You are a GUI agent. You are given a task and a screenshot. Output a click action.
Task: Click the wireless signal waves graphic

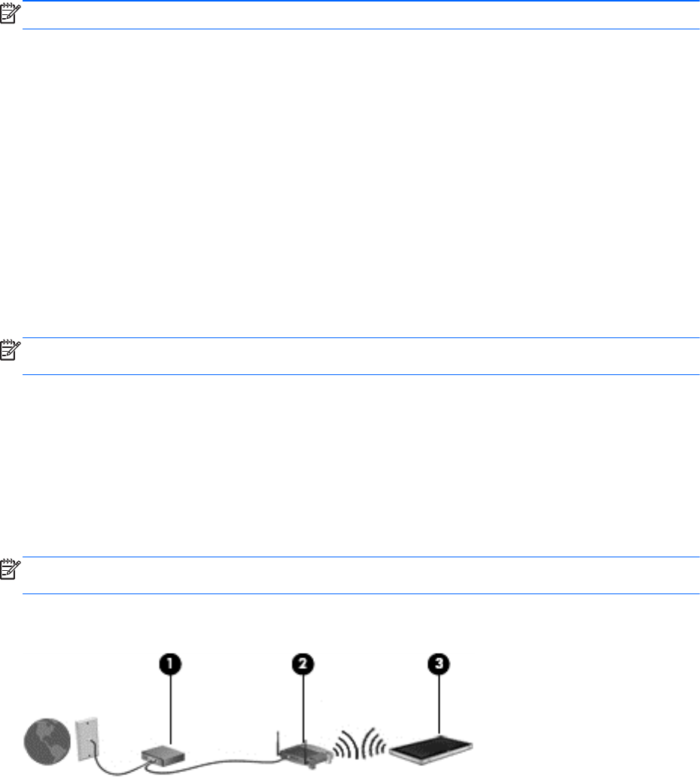click(x=359, y=744)
